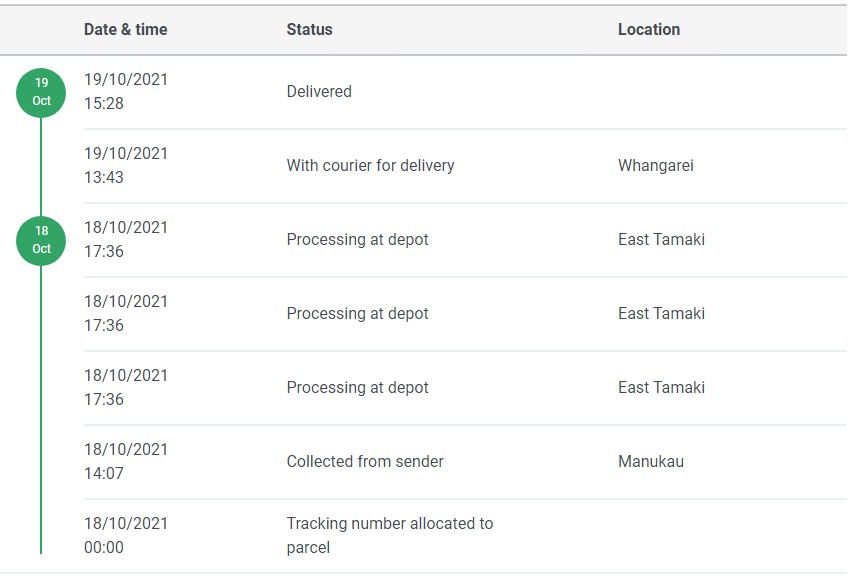849x586 pixels.
Task: Select the 18/10/2021 14:07 timestamp
Action: pos(126,462)
